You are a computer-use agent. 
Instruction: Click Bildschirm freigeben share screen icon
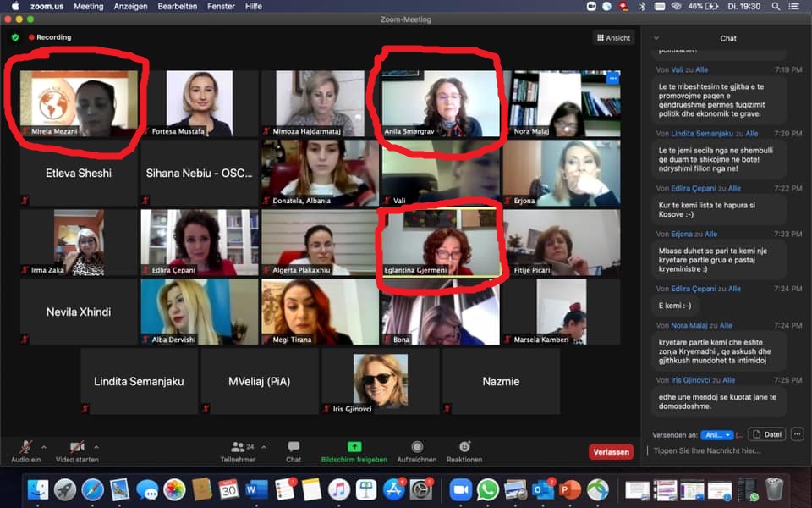pos(354,447)
